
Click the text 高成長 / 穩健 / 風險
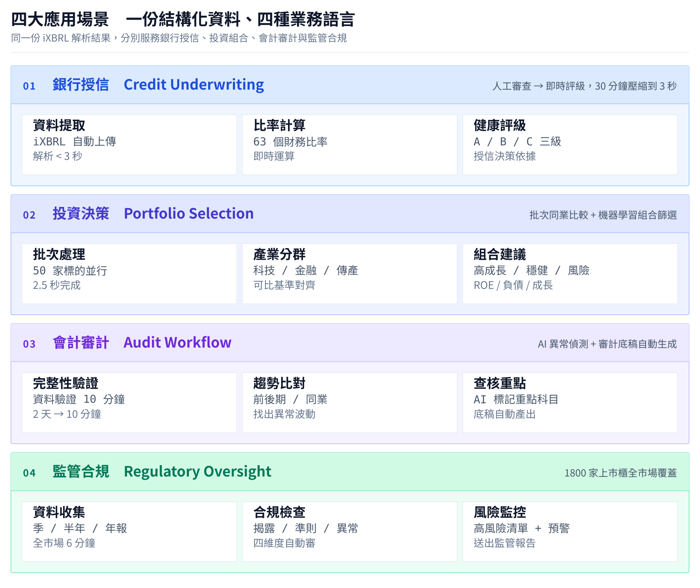pos(532,270)
